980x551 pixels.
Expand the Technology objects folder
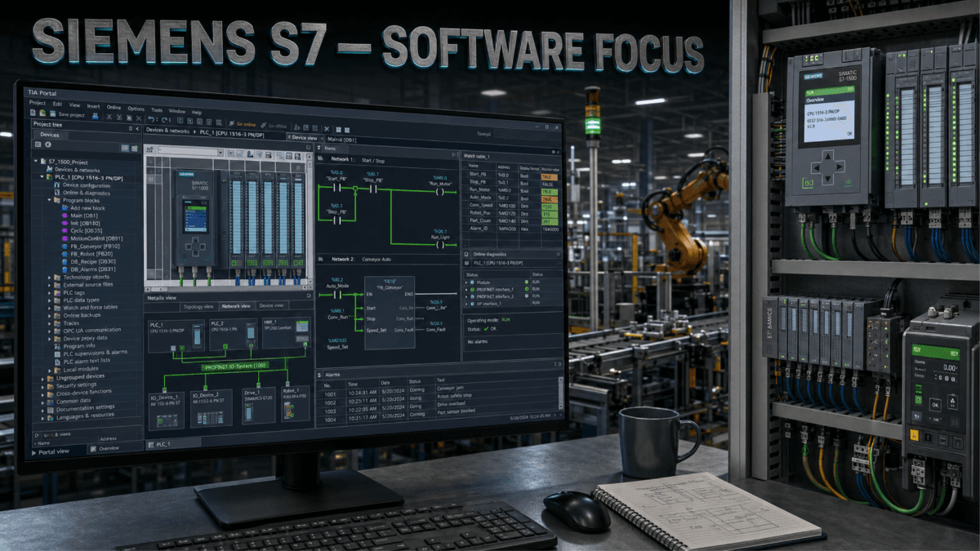[49, 278]
